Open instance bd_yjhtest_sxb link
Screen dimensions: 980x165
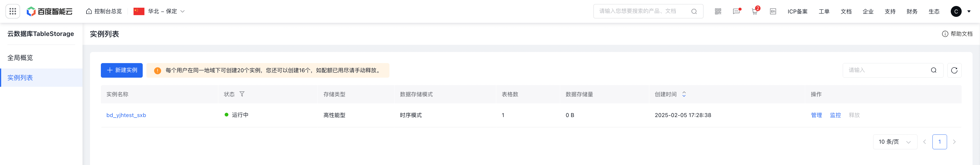tap(126, 115)
